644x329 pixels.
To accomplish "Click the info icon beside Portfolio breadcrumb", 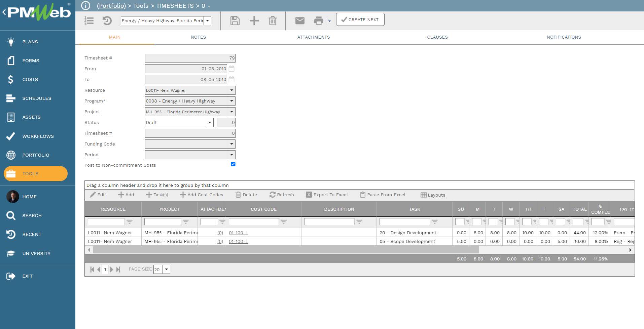I will (x=86, y=6).
